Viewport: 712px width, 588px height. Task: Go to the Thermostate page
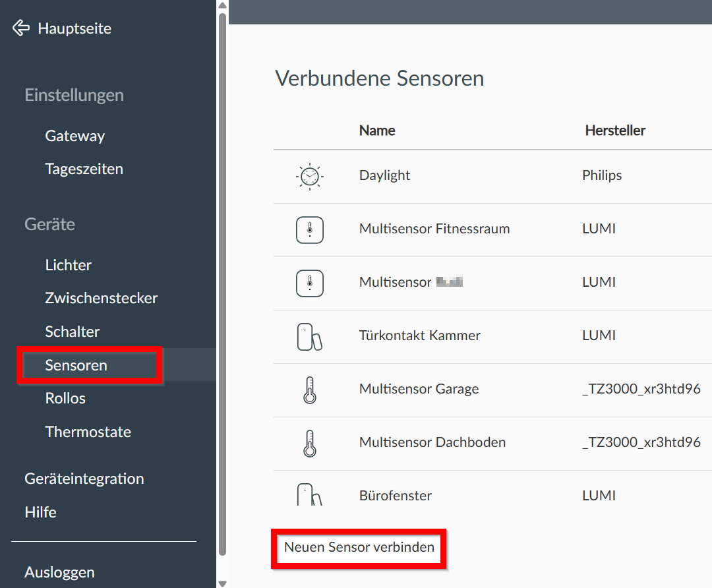pyautogui.click(x=88, y=432)
